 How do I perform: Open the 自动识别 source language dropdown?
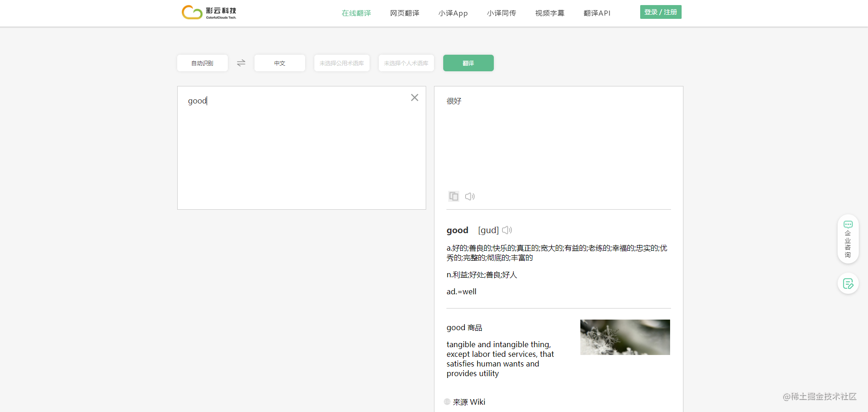click(203, 63)
